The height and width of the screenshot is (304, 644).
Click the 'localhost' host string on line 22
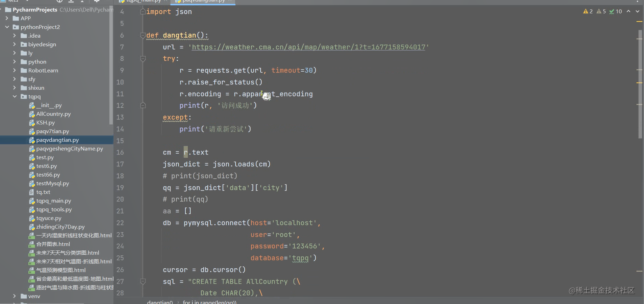(x=294, y=223)
